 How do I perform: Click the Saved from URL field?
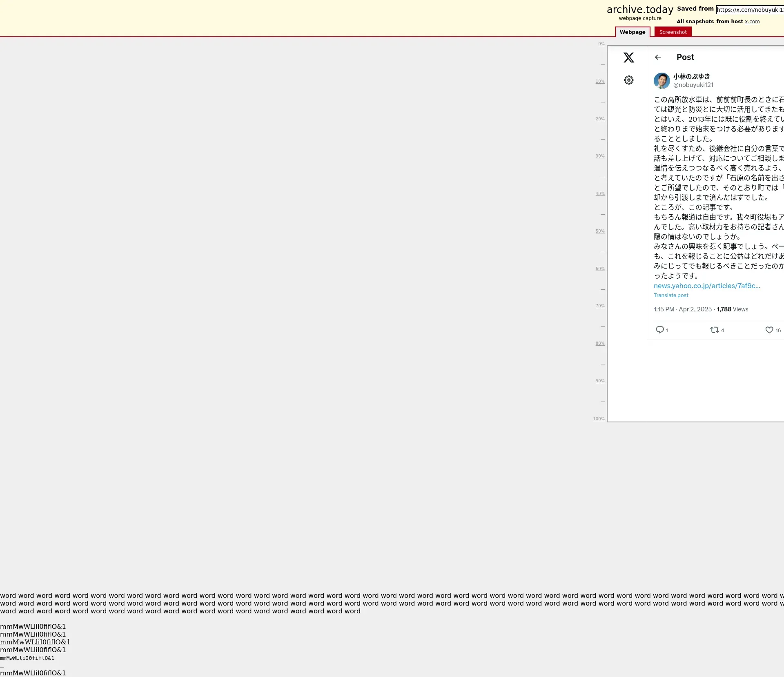pos(750,10)
